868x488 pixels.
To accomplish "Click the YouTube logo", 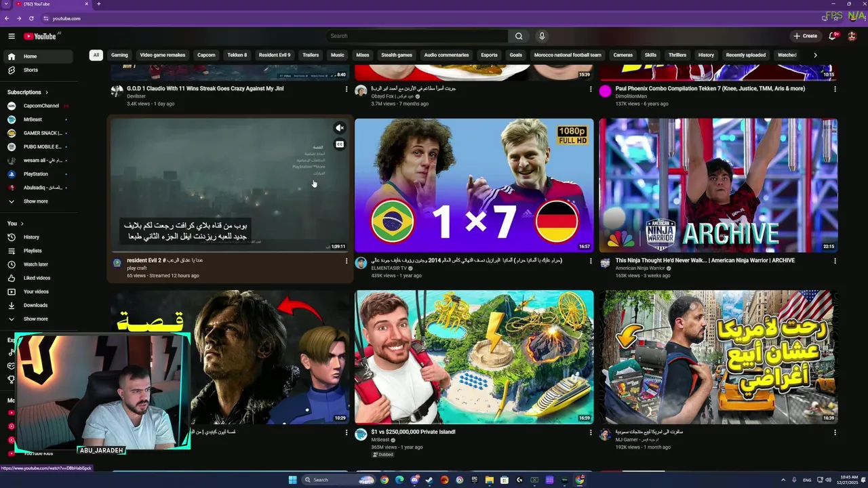I will click(x=40, y=36).
